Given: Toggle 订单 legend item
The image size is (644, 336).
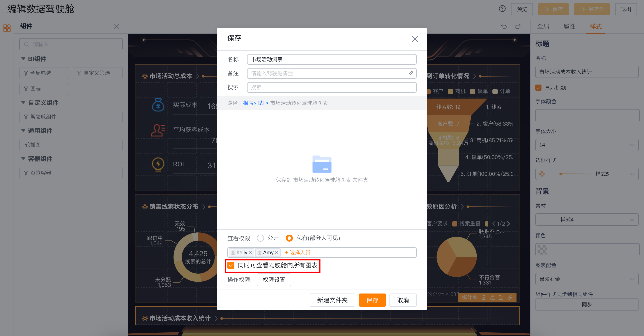Looking at the screenshot, I should [501, 91].
